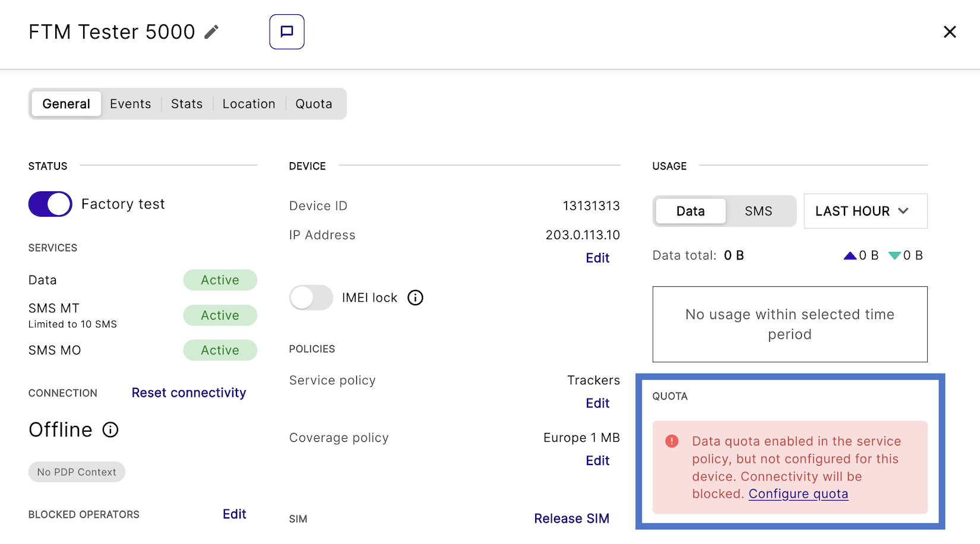Enable the IMEI lock switch
Screen dimensions: 980x544
tap(311, 298)
